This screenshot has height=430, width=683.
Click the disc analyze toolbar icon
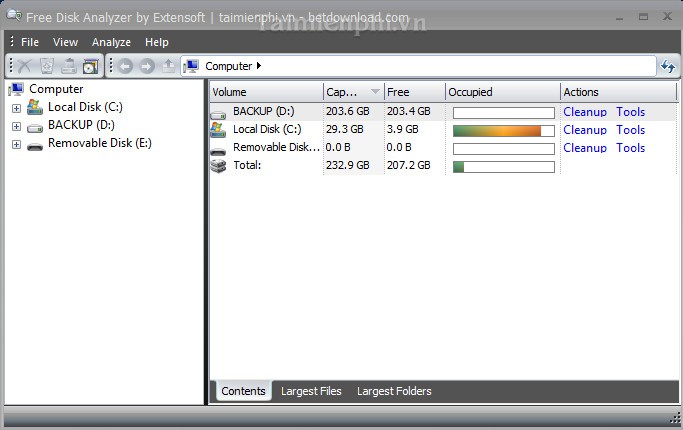91,66
